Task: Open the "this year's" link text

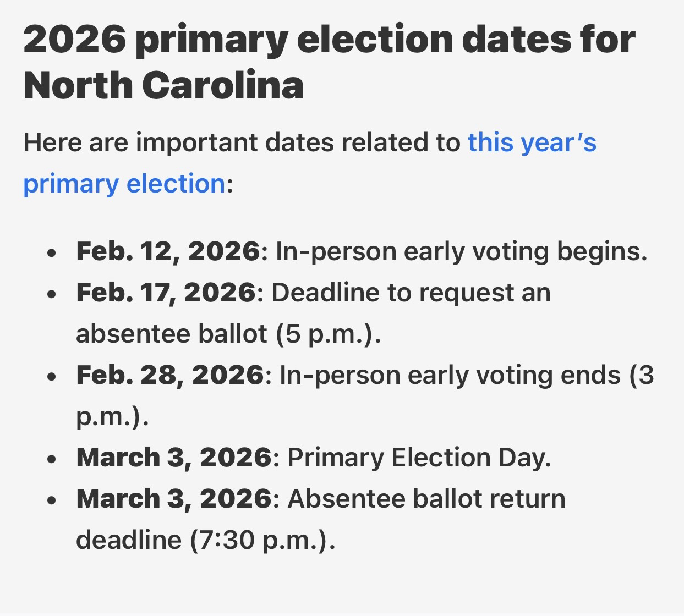Action: 532,142
